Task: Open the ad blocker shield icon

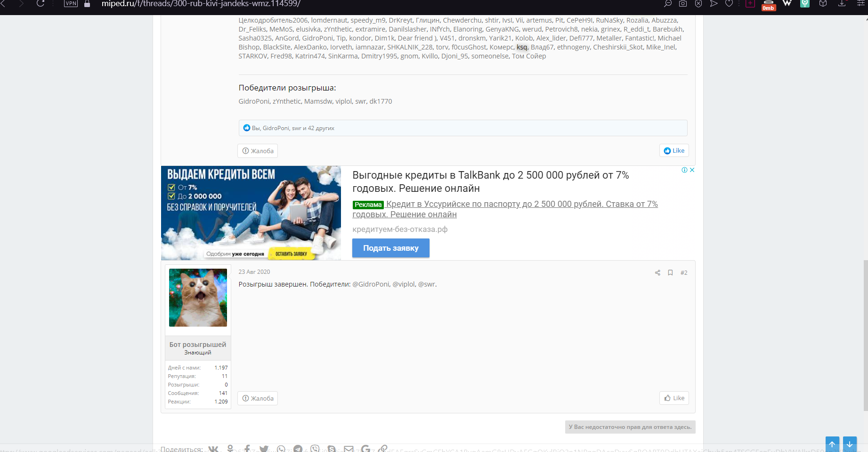Action: (x=698, y=4)
